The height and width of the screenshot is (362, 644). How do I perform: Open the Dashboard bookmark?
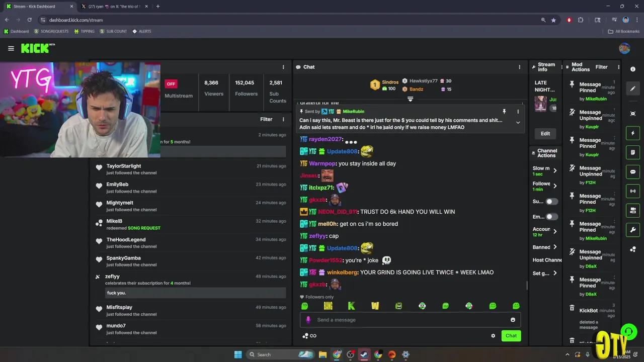(16, 31)
